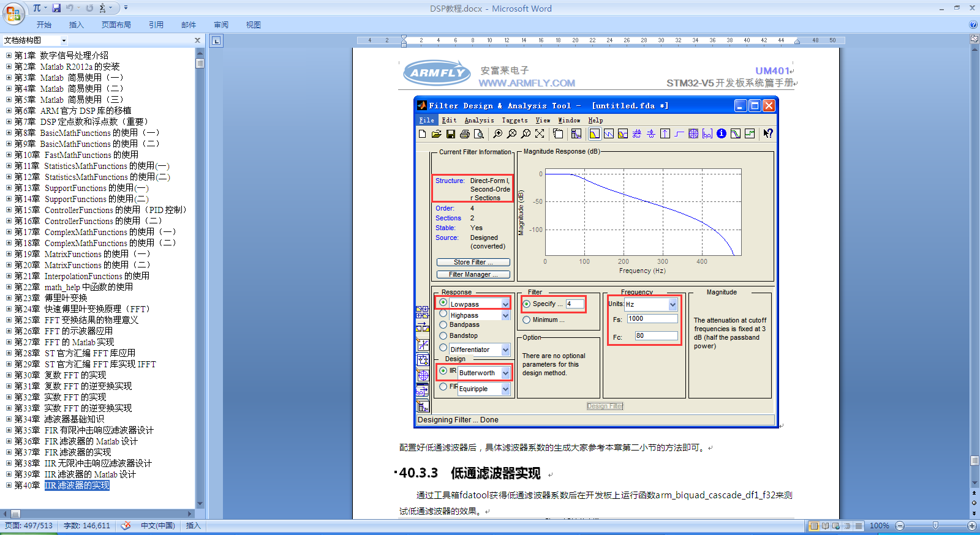This screenshot has height=535, width=980.
Task: Open the 页面布局 ribbon tab
Action: click(116, 25)
